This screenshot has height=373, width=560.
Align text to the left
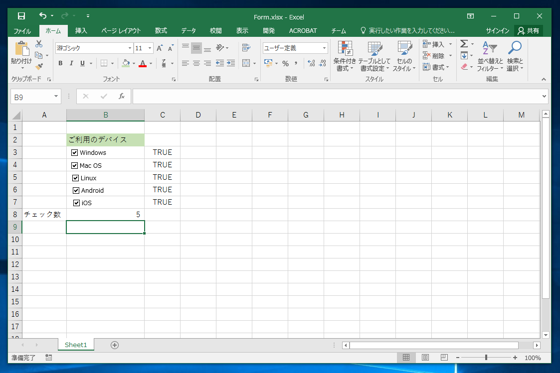coord(185,63)
